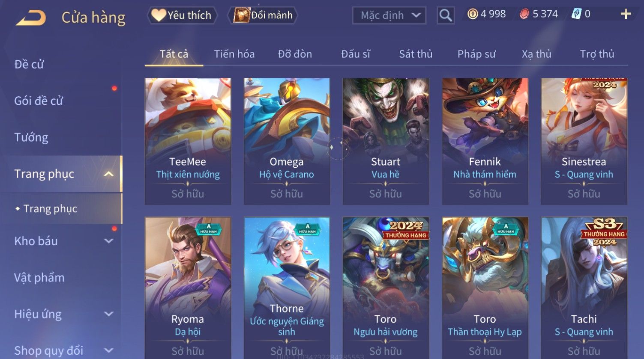Open the search magnifier icon
644x359 pixels.
pos(446,15)
